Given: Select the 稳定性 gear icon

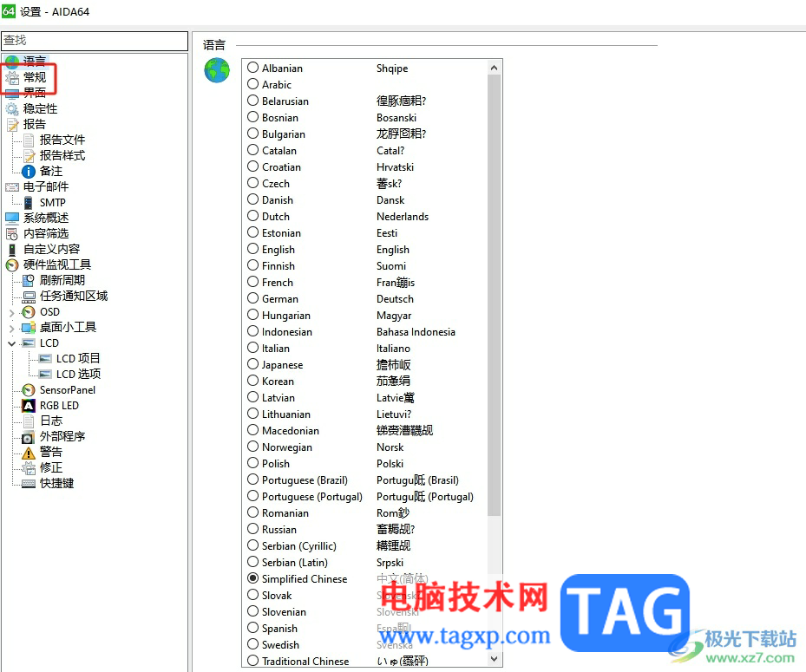Looking at the screenshot, I should click(x=12, y=109).
